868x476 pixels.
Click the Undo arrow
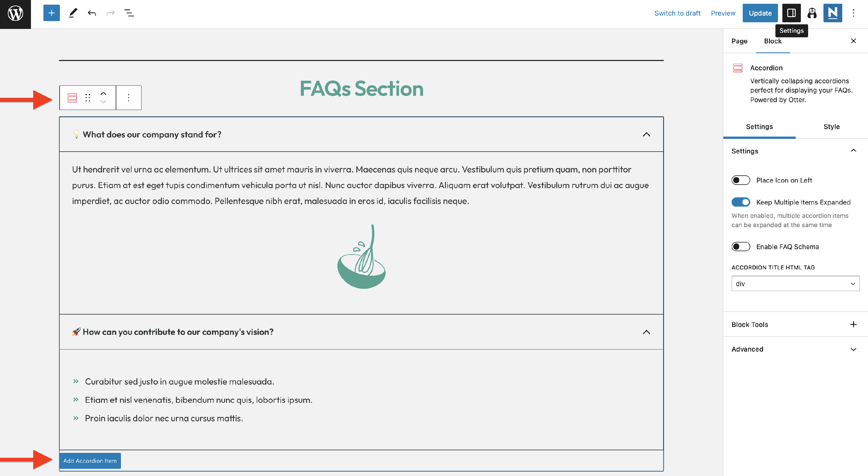pos(92,13)
